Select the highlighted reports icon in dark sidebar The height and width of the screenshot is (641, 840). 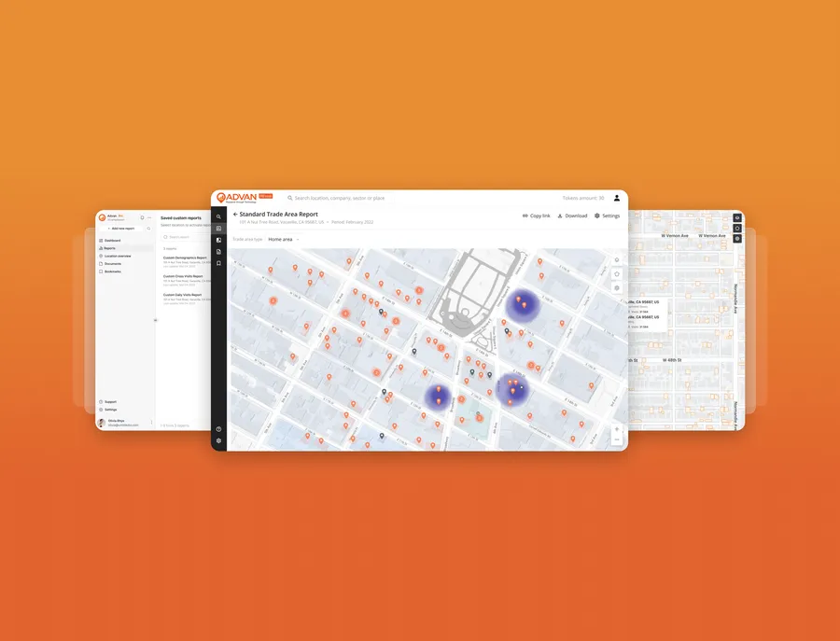pyautogui.click(x=218, y=229)
